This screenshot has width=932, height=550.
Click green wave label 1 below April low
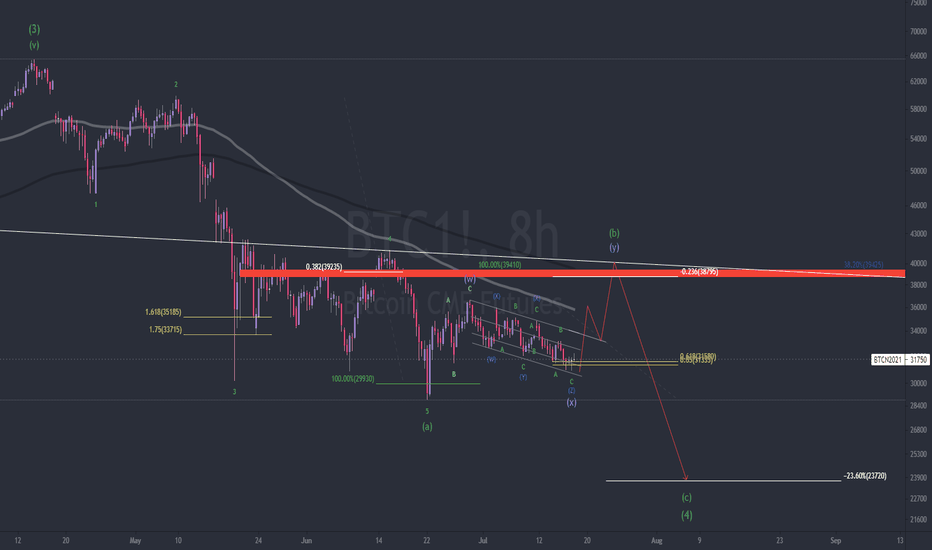[x=96, y=204]
